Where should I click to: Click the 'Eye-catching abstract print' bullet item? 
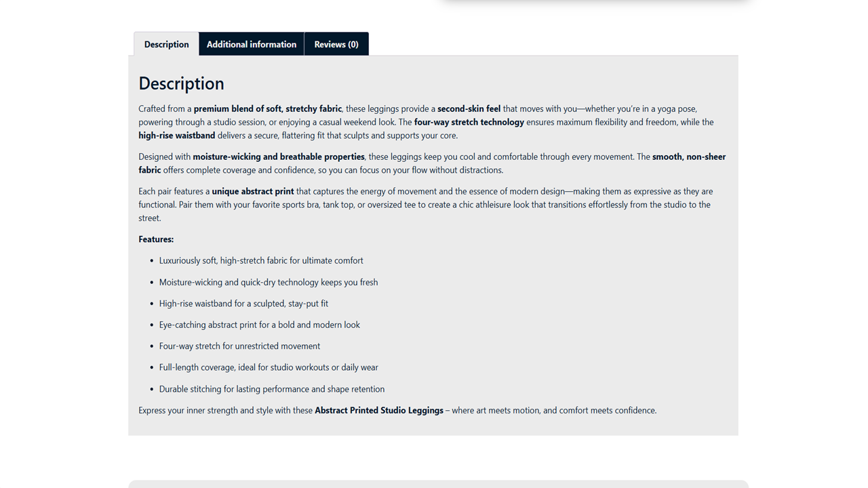coord(260,325)
